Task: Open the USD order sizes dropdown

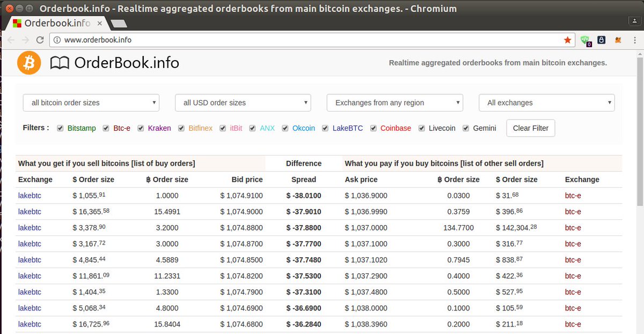Action: [243, 102]
